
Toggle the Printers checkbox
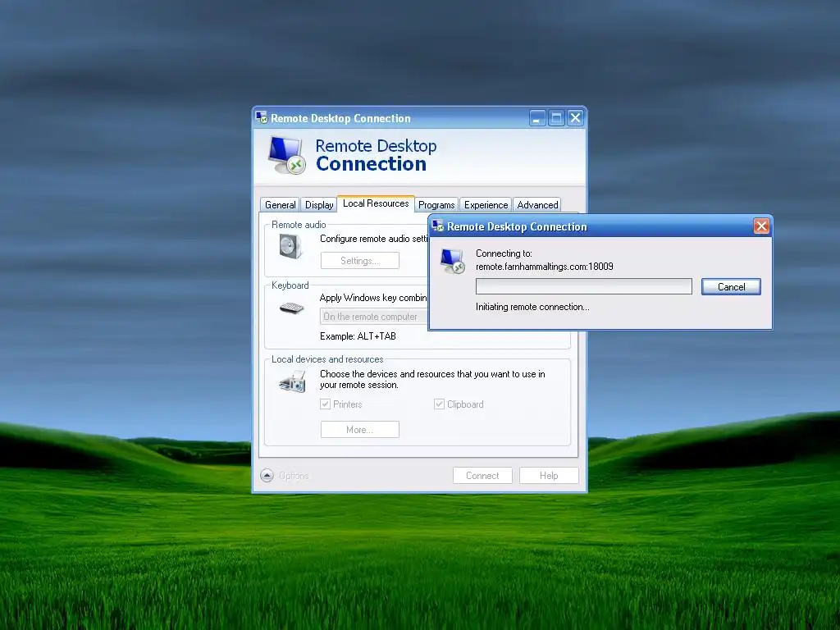point(325,404)
